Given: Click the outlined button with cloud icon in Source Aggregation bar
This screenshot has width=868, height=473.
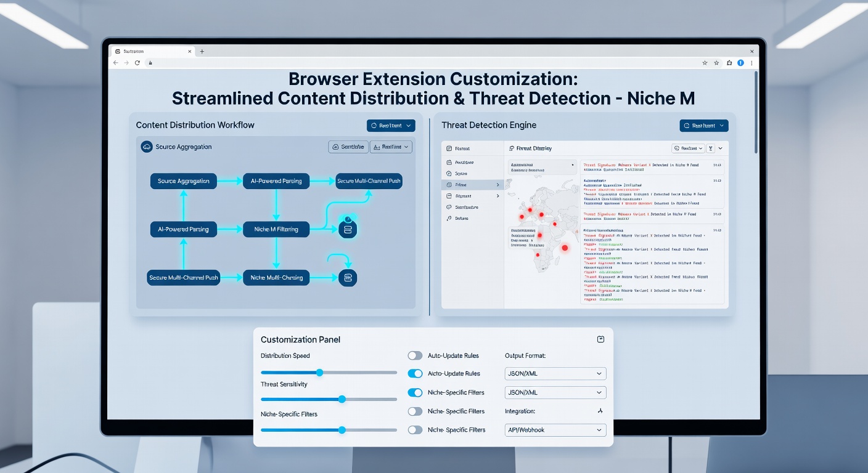Looking at the screenshot, I should 348,147.
